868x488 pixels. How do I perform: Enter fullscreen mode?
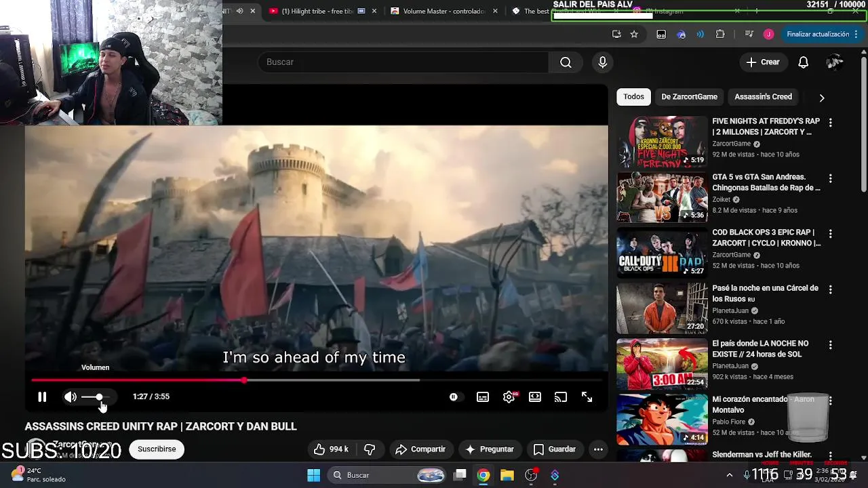click(587, 397)
